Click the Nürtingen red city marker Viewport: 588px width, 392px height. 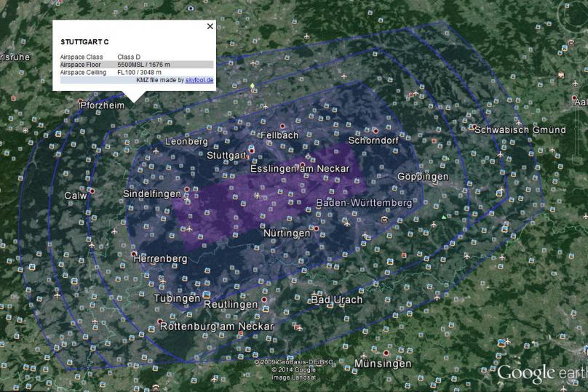[317, 228]
